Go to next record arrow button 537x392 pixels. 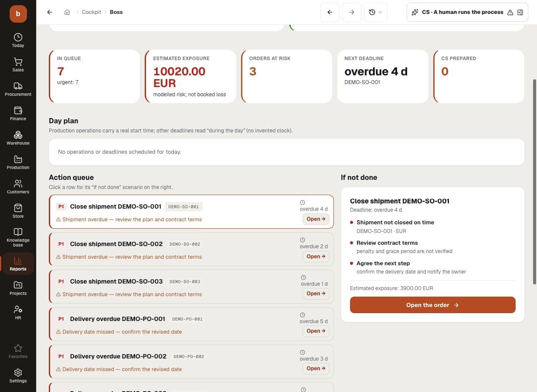tap(352, 12)
